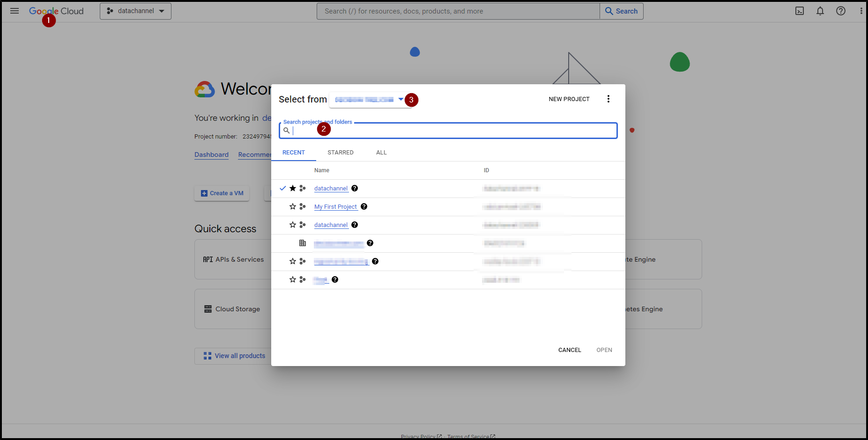Open the notifications bell
Image resolution: width=868 pixels, height=440 pixels.
(820, 11)
